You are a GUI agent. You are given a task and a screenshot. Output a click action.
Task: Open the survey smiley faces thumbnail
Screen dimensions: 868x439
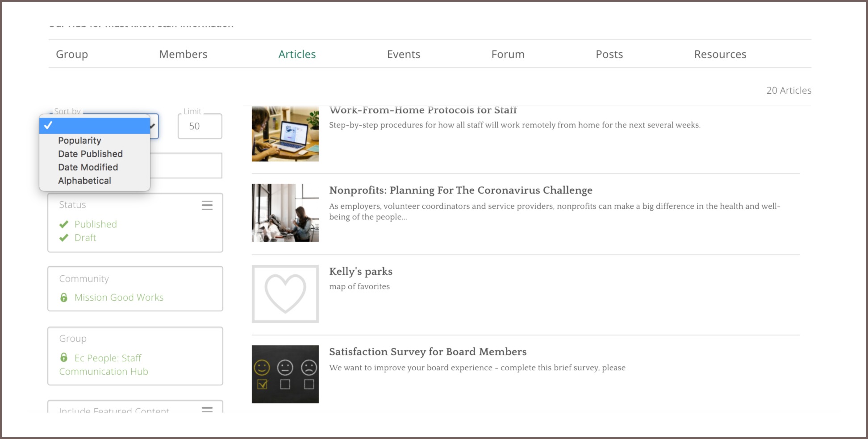(x=285, y=374)
